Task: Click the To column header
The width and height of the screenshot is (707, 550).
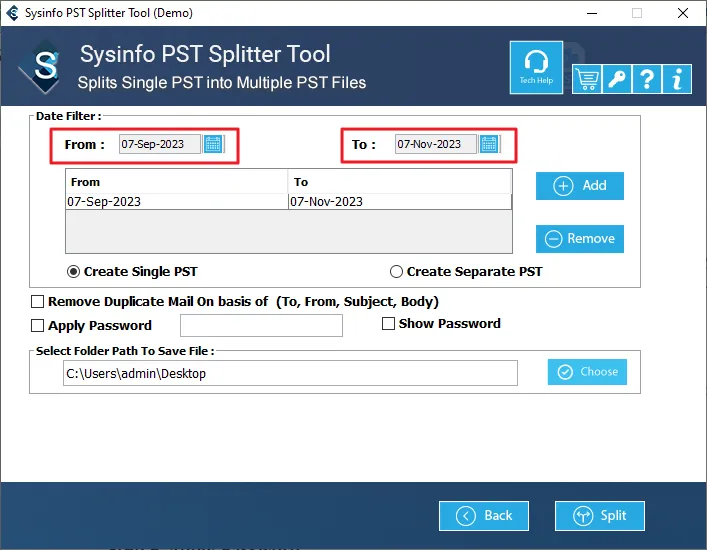Action: 400,182
